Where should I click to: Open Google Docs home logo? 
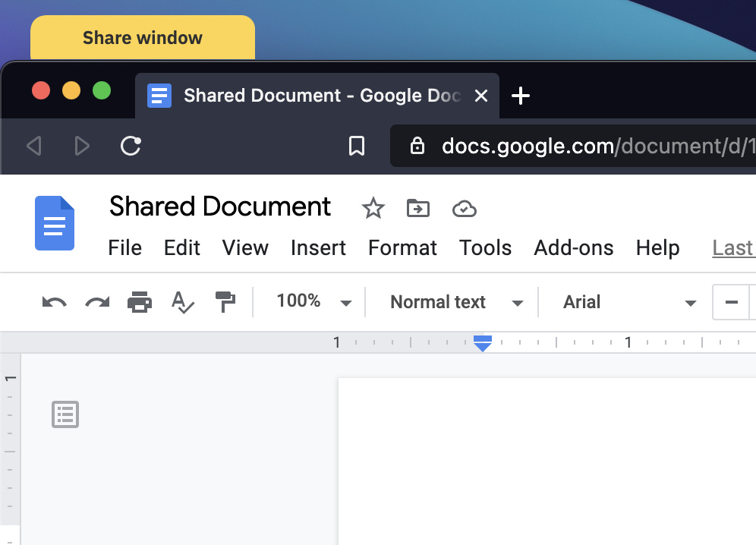pyautogui.click(x=55, y=223)
